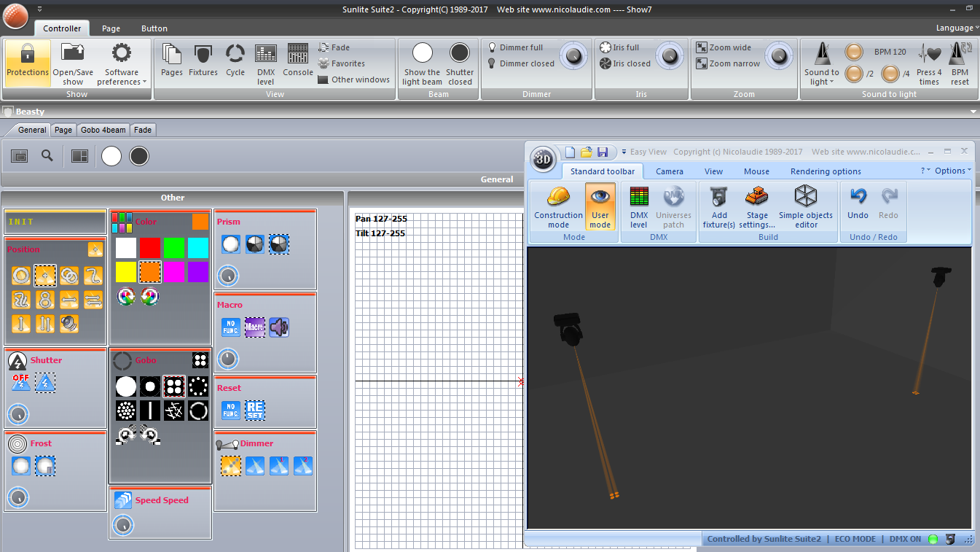Toggle the /4 BPM divider button
This screenshot has height=552, width=980.
point(890,74)
